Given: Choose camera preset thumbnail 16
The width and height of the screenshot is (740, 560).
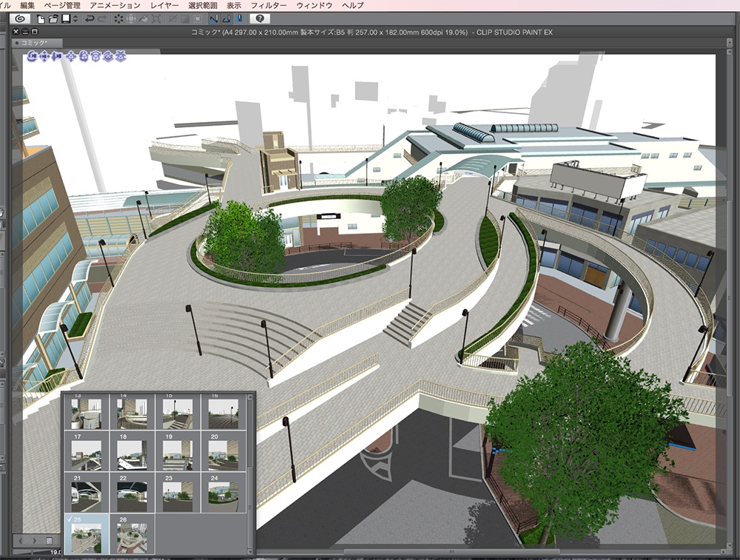Looking at the screenshot, I should 223,412.
